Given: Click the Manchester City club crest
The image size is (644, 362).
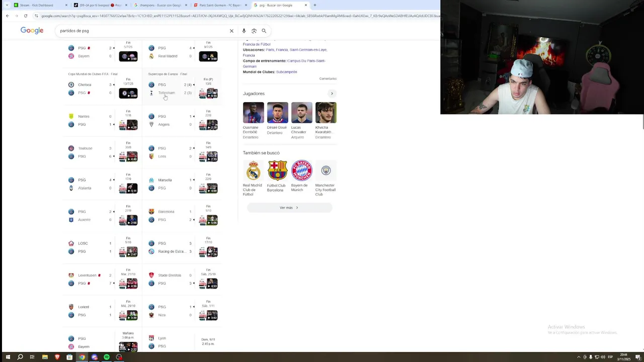Looking at the screenshot, I should coord(326,170).
